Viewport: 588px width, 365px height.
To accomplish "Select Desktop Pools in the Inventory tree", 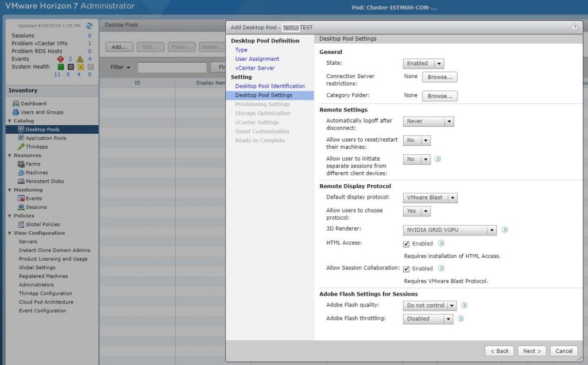I will click(x=52, y=129).
